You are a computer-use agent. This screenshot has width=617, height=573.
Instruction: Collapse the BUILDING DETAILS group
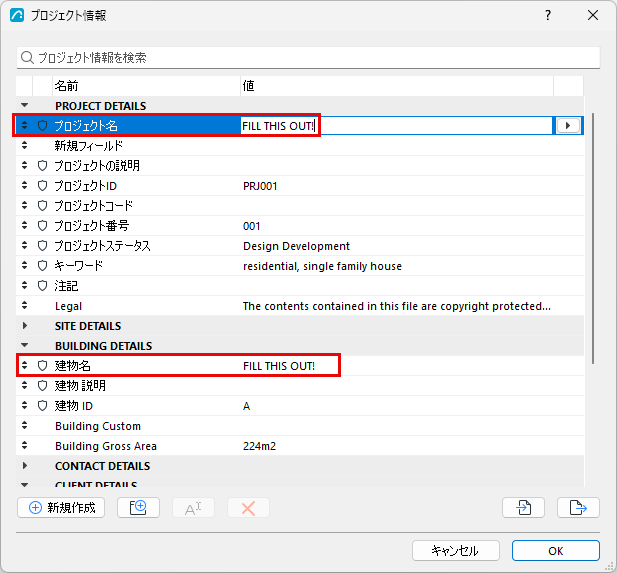pyautogui.click(x=24, y=345)
